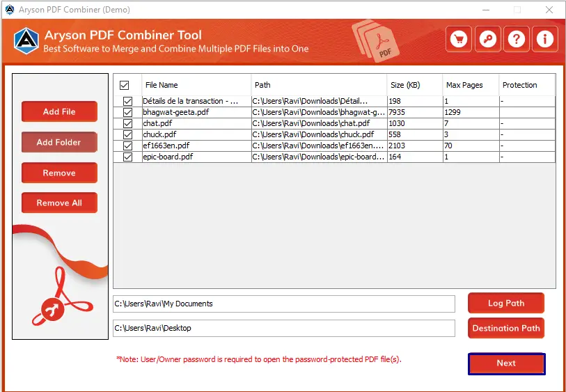Click the Aryson logo in header
This screenshot has height=392, width=566.
tap(26, 41)
